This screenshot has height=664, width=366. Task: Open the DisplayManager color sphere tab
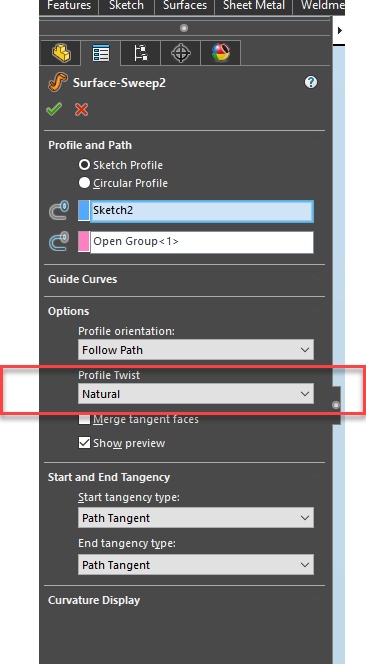(x=221, y=53)
